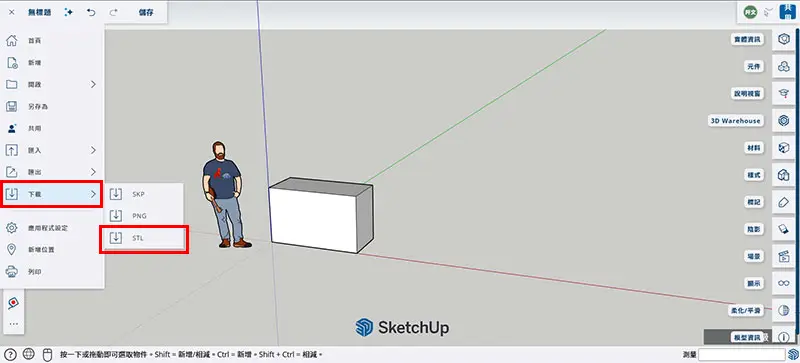Screen dimensions: 800x363
Task: Open the three-dots more tools button
Action: pos(13,324)
